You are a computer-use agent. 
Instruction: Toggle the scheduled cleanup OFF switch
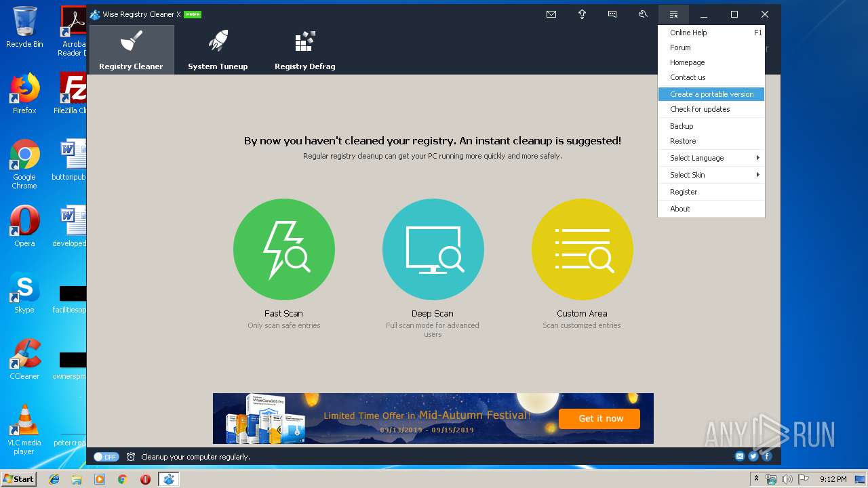pyautogui.click(x=106, y=457)
